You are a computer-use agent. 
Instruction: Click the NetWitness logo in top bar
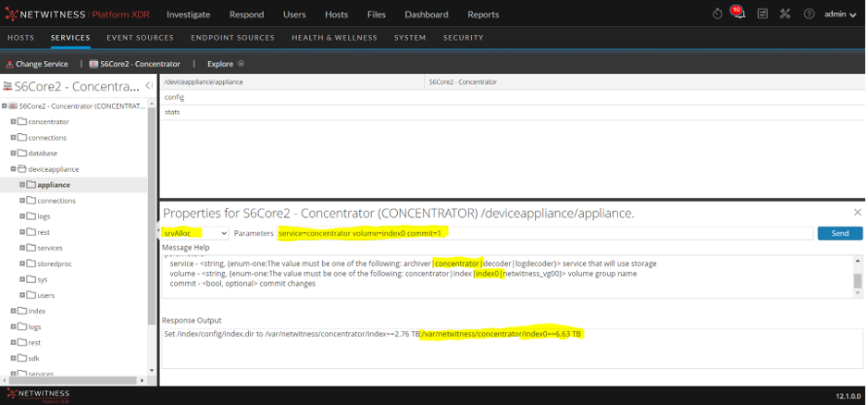pos(77,15)
